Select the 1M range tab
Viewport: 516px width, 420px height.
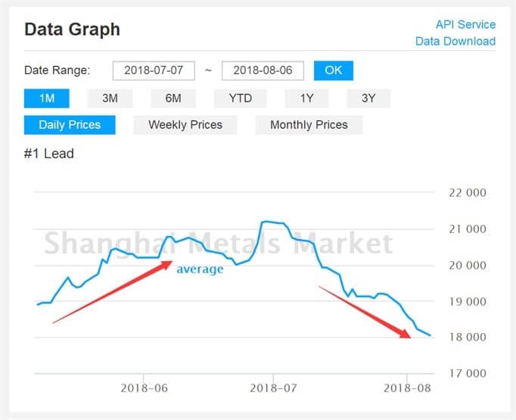(46, 98)
